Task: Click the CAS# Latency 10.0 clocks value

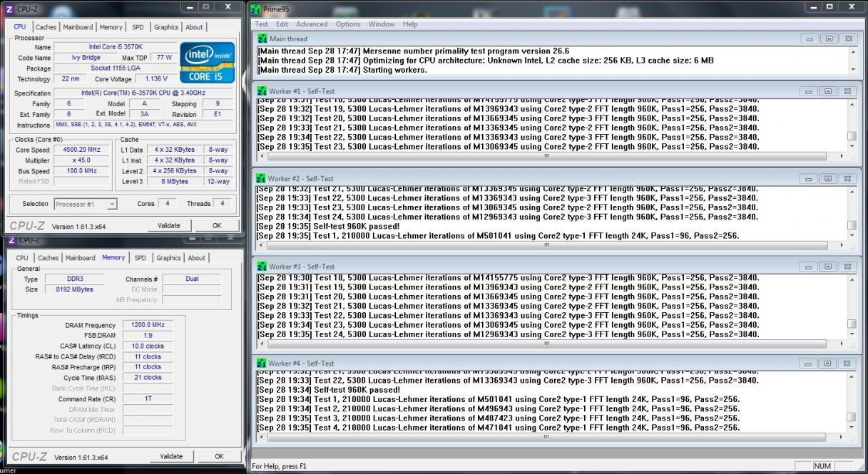Action: tap(148, 346)
